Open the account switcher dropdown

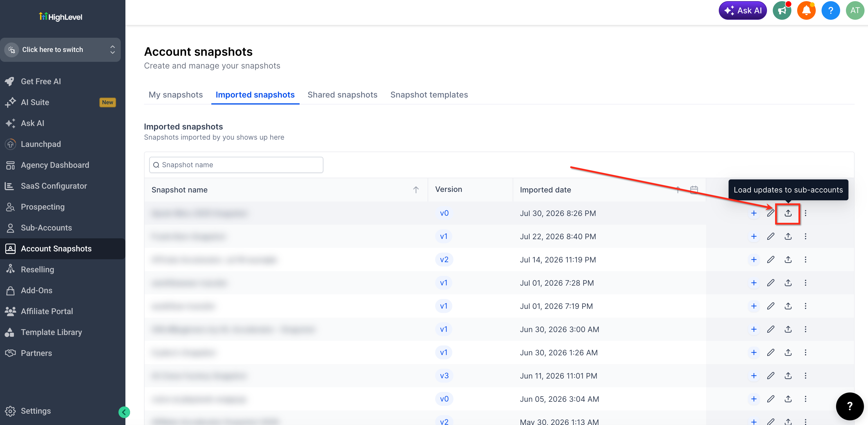[x=60, y=50]
